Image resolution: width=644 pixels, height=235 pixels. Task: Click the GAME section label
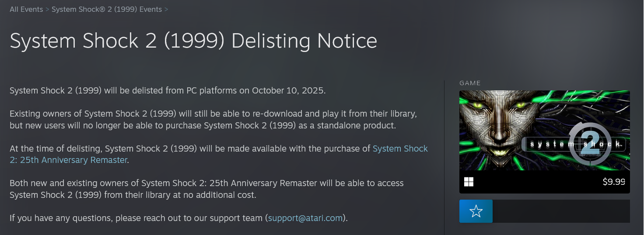pyautogui.click(x=470, y=83)
